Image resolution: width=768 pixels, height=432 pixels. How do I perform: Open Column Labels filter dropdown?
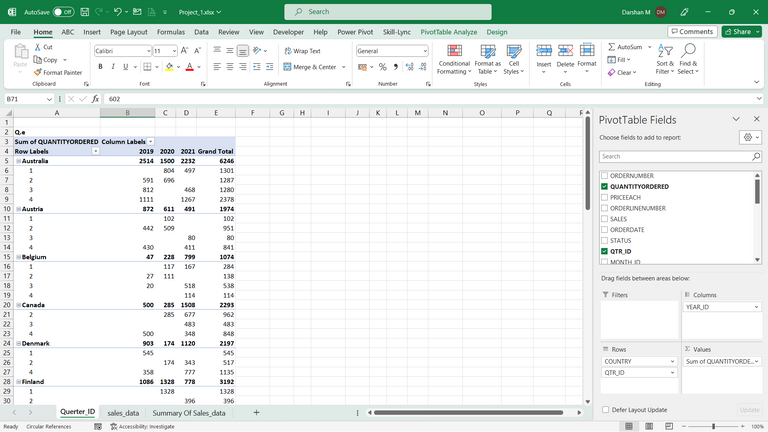[151, 142]
